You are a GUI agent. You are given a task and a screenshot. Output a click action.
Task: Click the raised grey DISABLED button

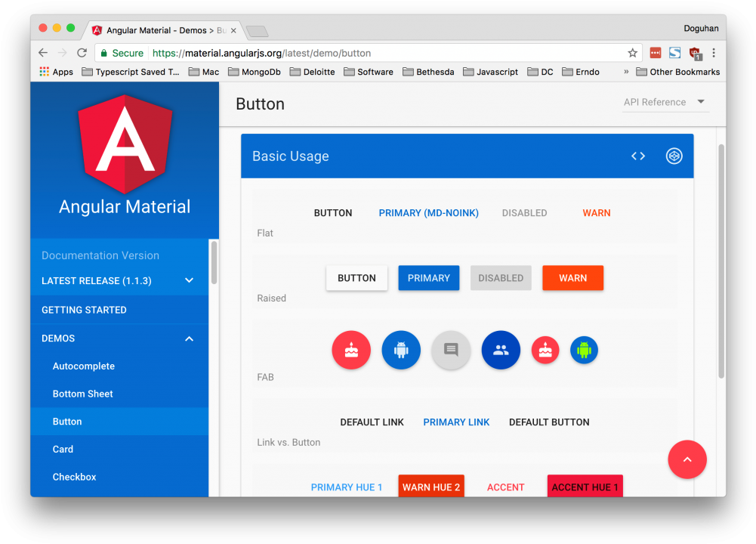(x=501, y=278)
